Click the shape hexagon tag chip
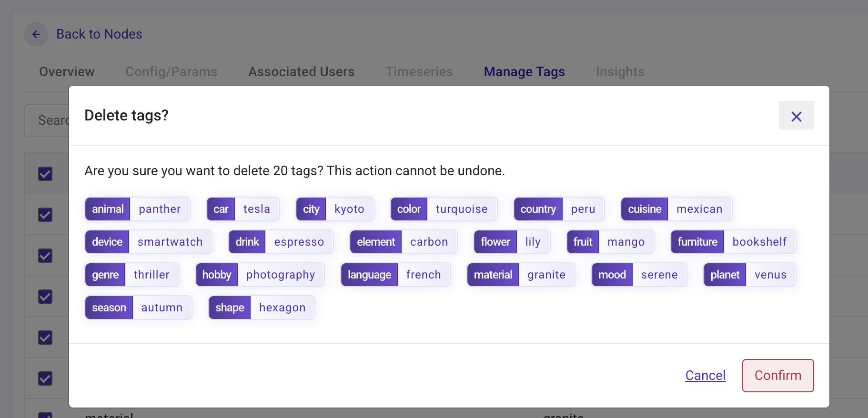Screen dimensions: 868x418 (x=261, y=308)
